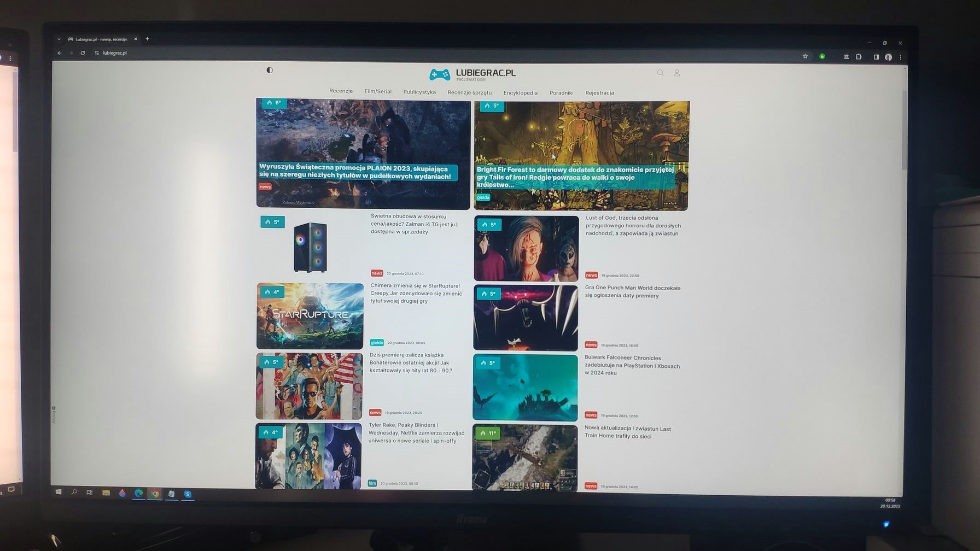The image size is (980, 551).
Task: Open the site search magnifier icon
Action: 661,73
